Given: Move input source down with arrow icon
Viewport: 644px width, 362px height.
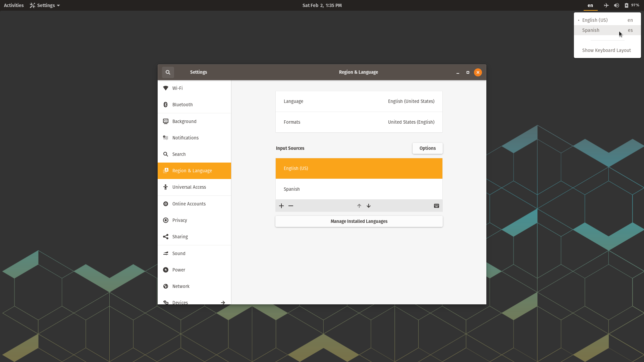Looking at the screenshot, I should [369, 206].
